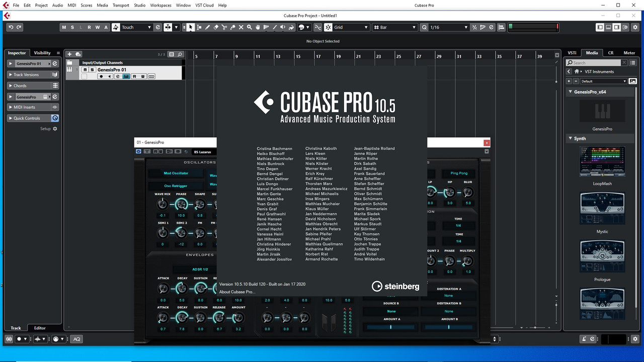Screen dimensions: 644x362
Task: Select the Time Warp tool
Action: pyautogui.click(x=266, y=27)
